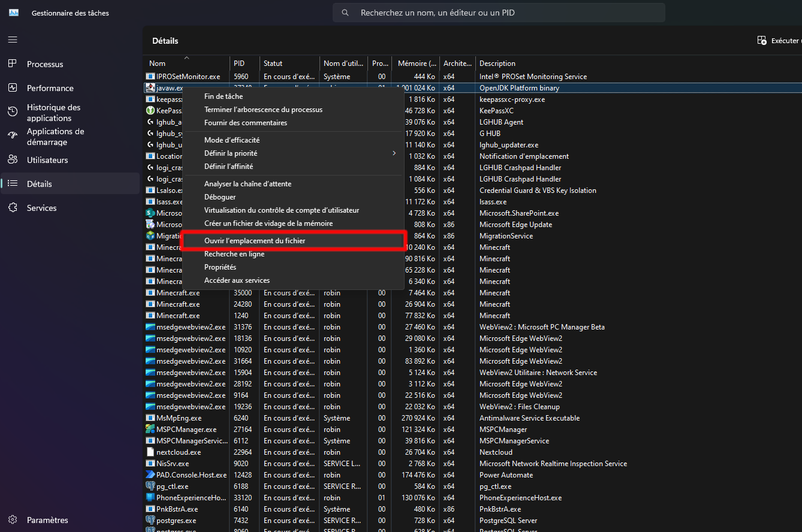Viewport: 802px width, 532px height.
Task: Click the Processus sidebar icon
Action: (13, 64)
